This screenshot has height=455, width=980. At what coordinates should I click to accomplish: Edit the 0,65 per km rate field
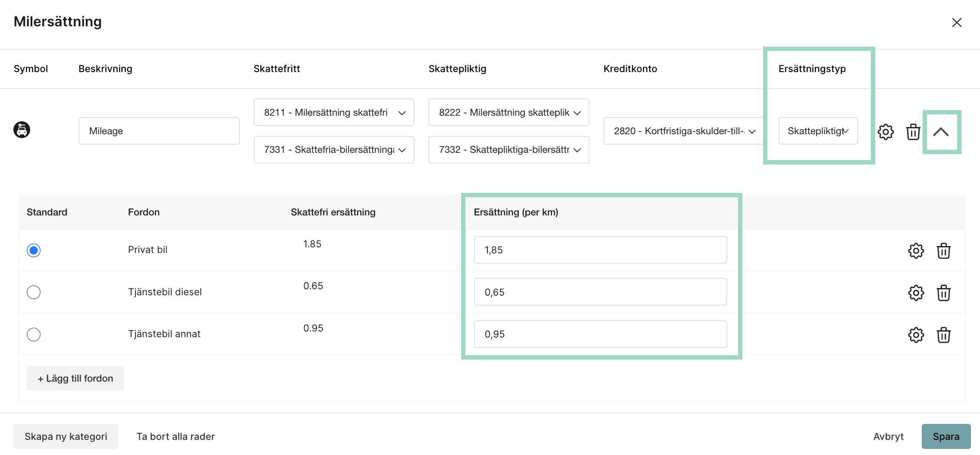click(600, 292)
